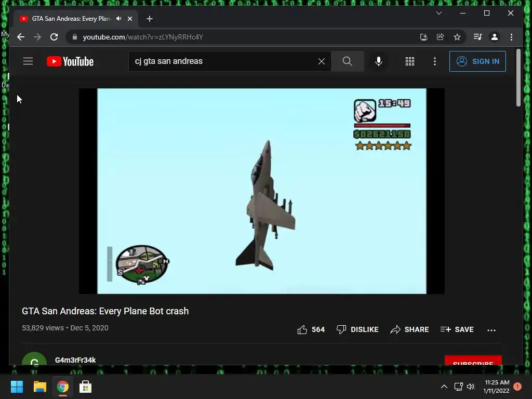Share the video via SHARE
Image resolution: width=532 pixels, height=399 pixels.
tap(409, 329)
